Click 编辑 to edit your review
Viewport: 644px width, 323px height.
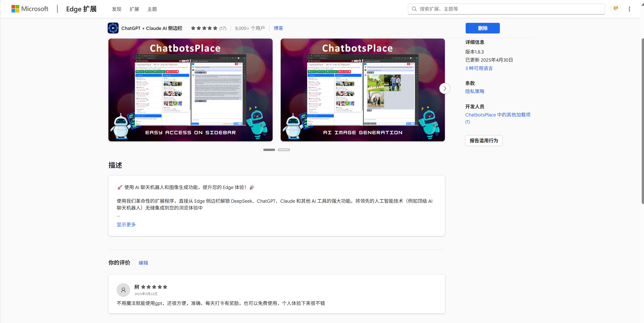point(143,263)
